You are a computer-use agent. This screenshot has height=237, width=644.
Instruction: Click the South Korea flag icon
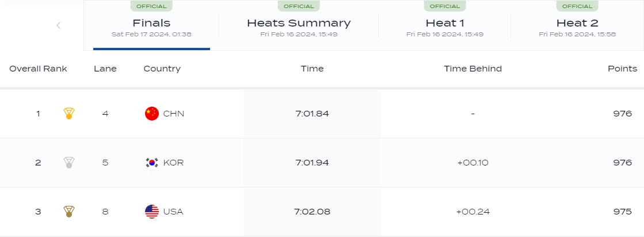(152, 163)
